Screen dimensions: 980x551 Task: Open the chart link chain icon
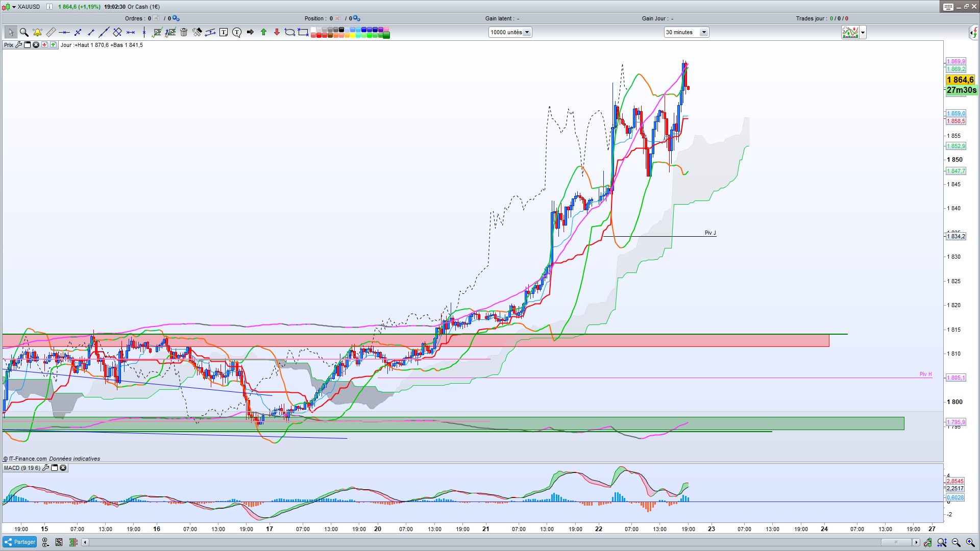coord(45,542)
